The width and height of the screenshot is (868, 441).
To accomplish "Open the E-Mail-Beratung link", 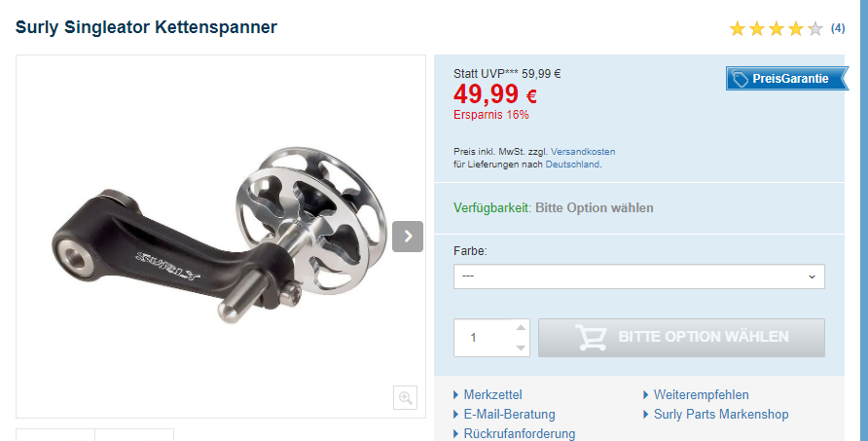I will (x=509, y=415).
